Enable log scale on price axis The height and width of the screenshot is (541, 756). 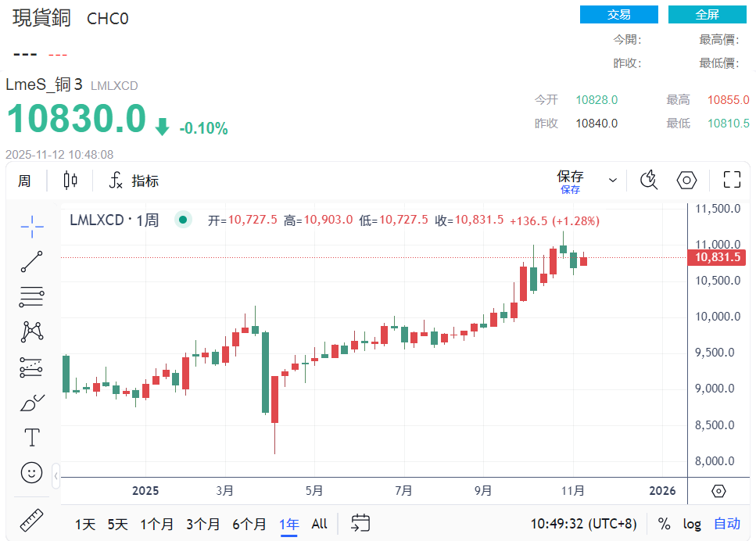click(691, 524)
